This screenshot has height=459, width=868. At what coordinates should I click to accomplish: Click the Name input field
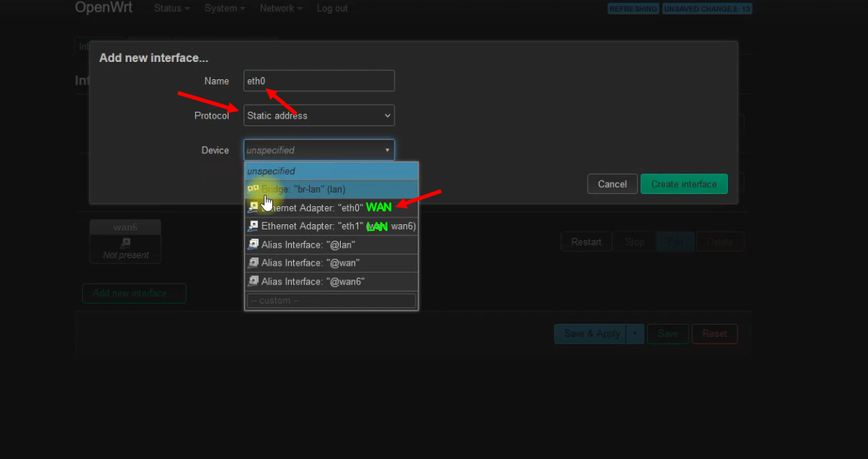pyautogui.click(x=319, y=81)
